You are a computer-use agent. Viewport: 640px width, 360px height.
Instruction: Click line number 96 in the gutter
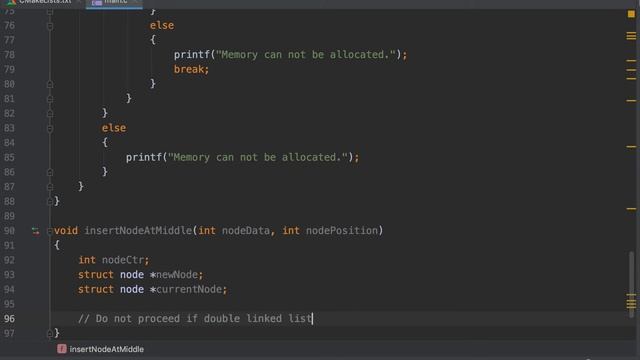[x=9, y=319]
